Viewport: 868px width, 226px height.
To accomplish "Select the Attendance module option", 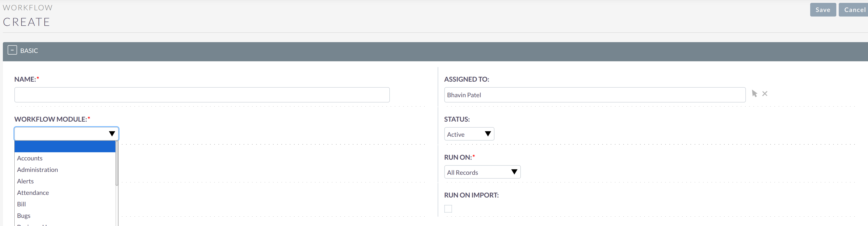I will click(x=33, y=192).
